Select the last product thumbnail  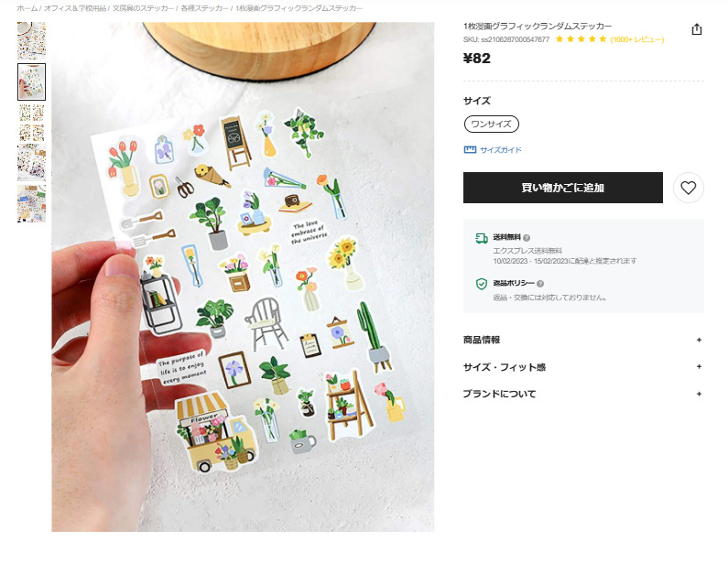[31, 204]
